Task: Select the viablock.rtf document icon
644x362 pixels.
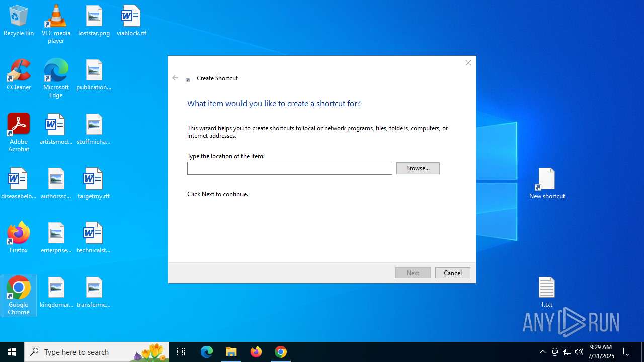Action: (131, 21)
